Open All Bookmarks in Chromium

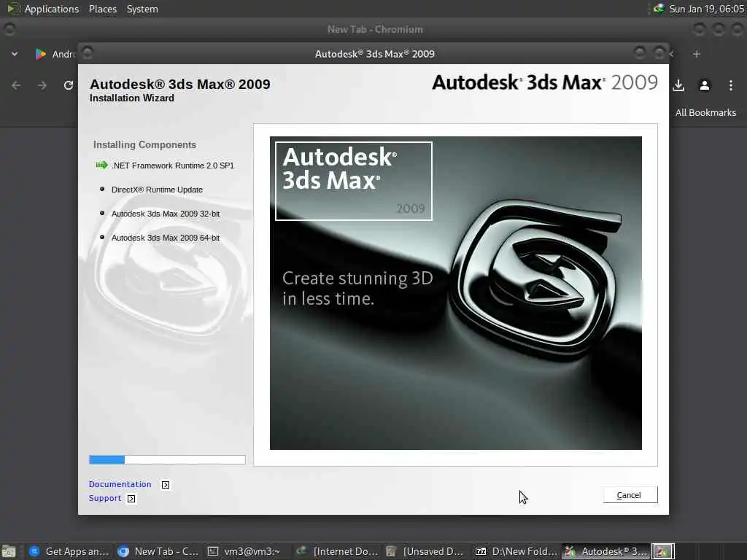705,112
